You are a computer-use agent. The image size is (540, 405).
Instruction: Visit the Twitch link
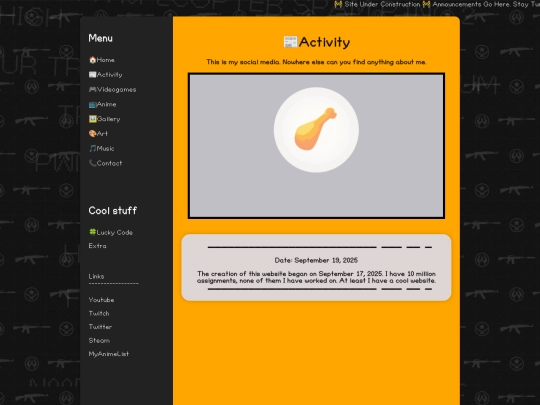(x=99, y=313)
